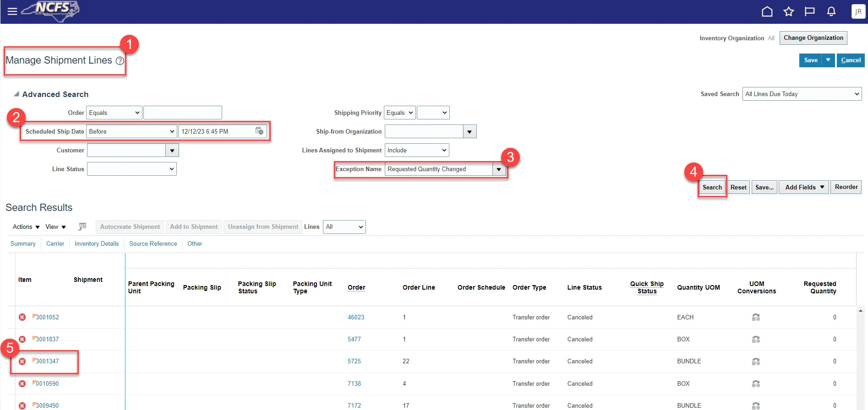Switch to the Source Reference tab
Screen dimensions: 868x410
coord(153,244)
